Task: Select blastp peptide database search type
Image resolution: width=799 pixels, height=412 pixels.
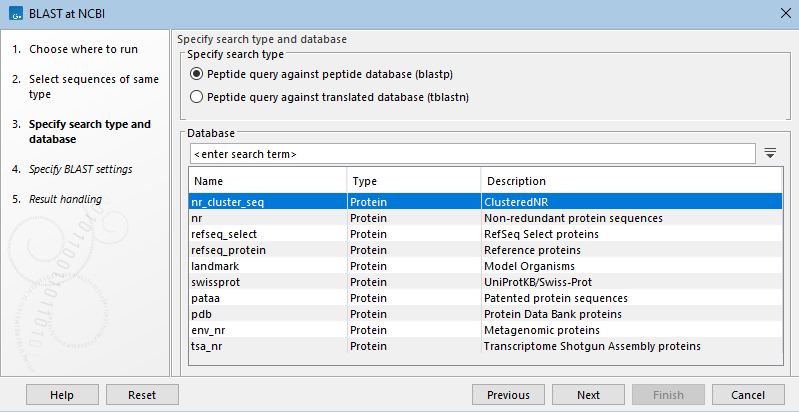Action: [197, 75]
